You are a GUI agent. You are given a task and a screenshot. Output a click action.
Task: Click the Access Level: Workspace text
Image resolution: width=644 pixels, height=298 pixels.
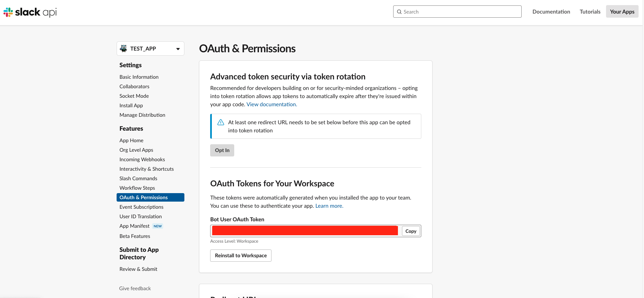click(234, 241)
